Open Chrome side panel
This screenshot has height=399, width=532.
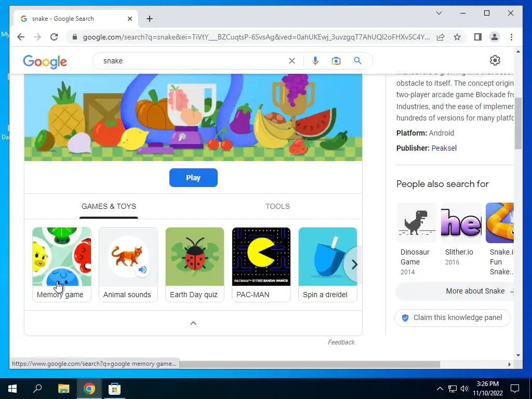pyautogui.click(x=478, y=37)
